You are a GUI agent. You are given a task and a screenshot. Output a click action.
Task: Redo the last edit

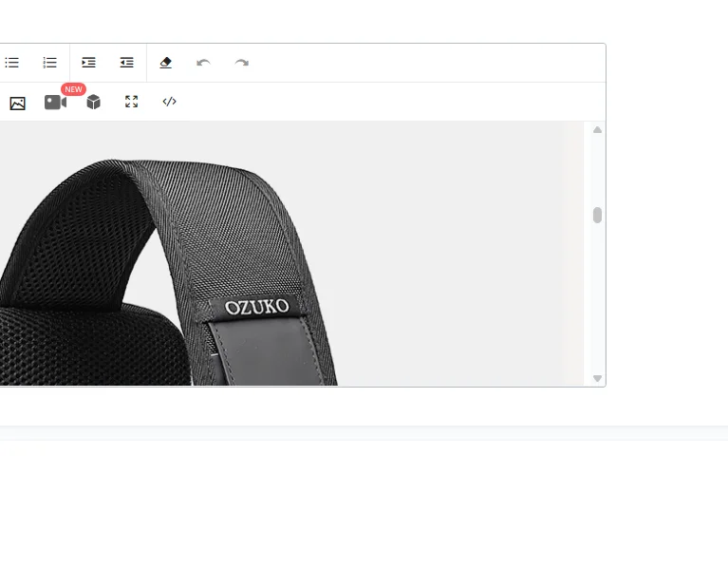click(241, 63)
